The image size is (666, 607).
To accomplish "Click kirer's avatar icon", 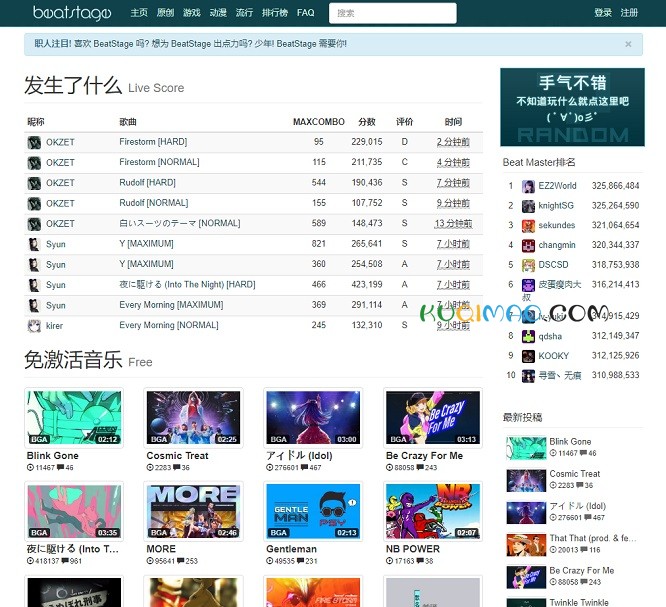I will [34, 326].
